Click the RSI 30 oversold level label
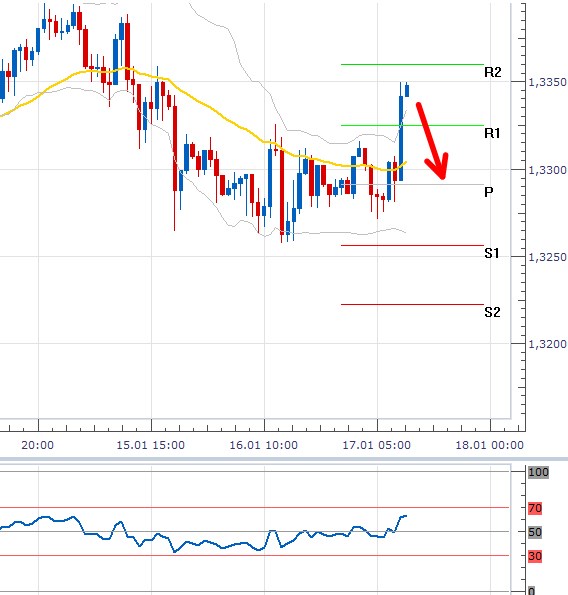The image size is (568, 595). [535, 556]
